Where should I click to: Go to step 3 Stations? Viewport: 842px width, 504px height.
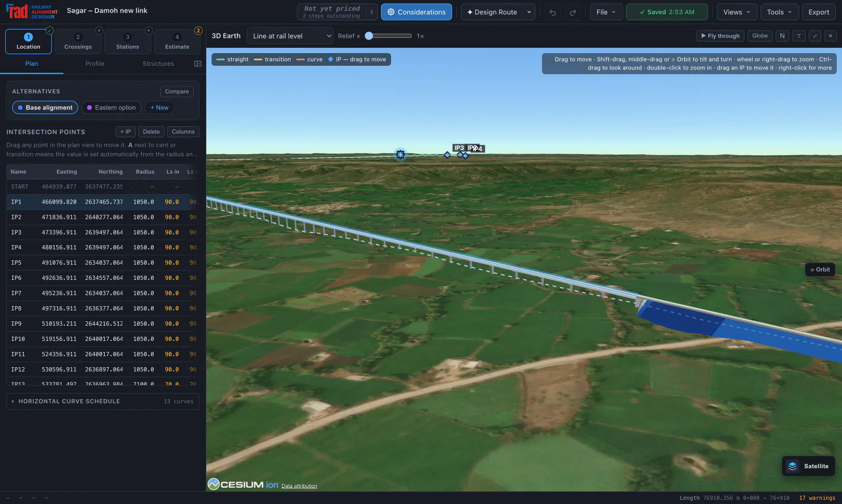point(127,42)
